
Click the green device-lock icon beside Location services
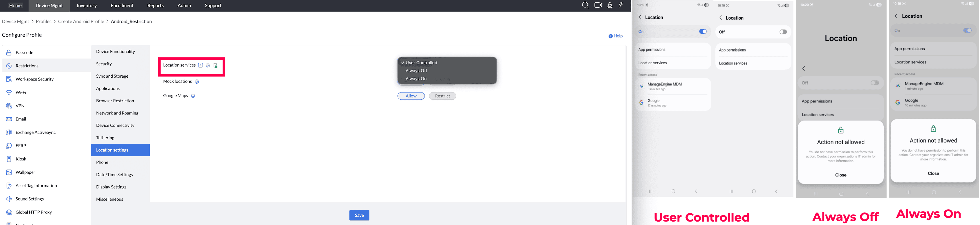[x=215, y=65]
